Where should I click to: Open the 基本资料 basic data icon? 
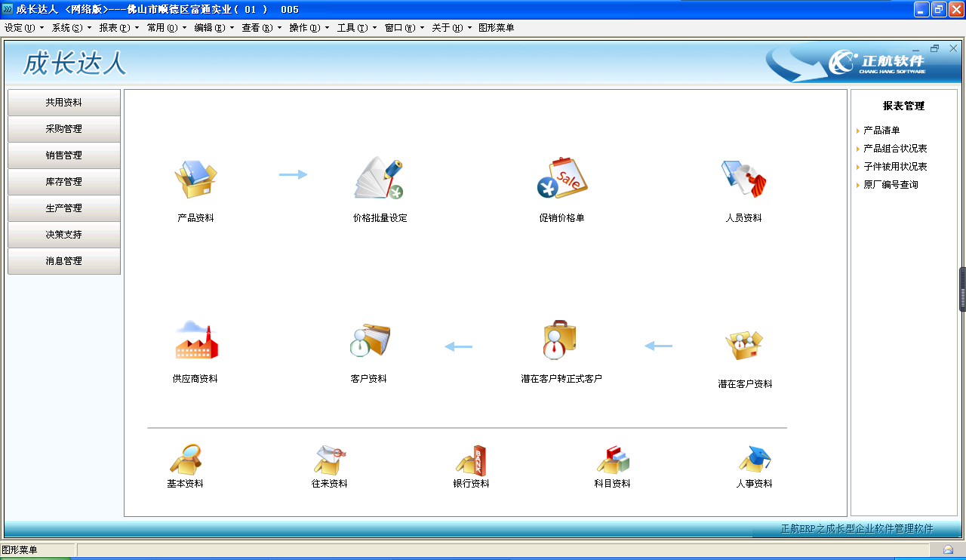click(185, 460)
